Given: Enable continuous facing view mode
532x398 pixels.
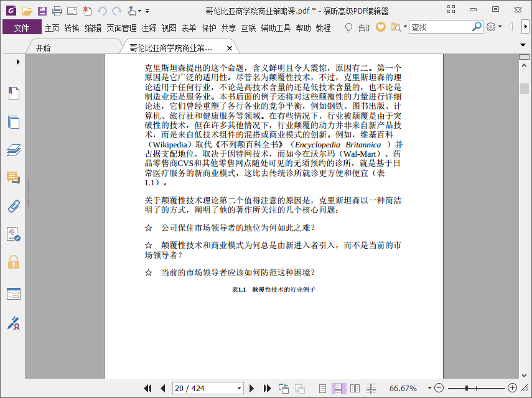Looking at the screenshot, I should (x=371, y=389).
